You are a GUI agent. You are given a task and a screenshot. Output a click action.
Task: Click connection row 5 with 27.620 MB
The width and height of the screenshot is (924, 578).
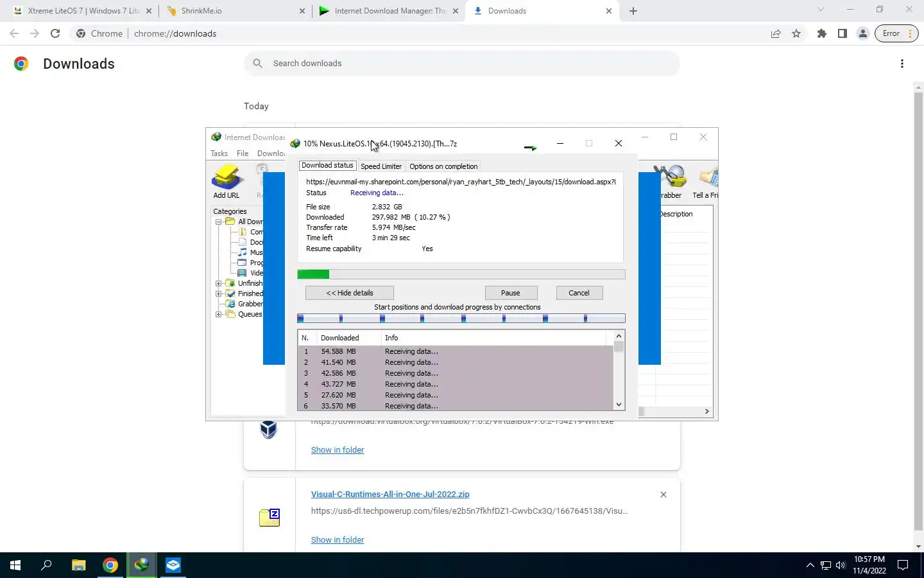pos(456,395)
